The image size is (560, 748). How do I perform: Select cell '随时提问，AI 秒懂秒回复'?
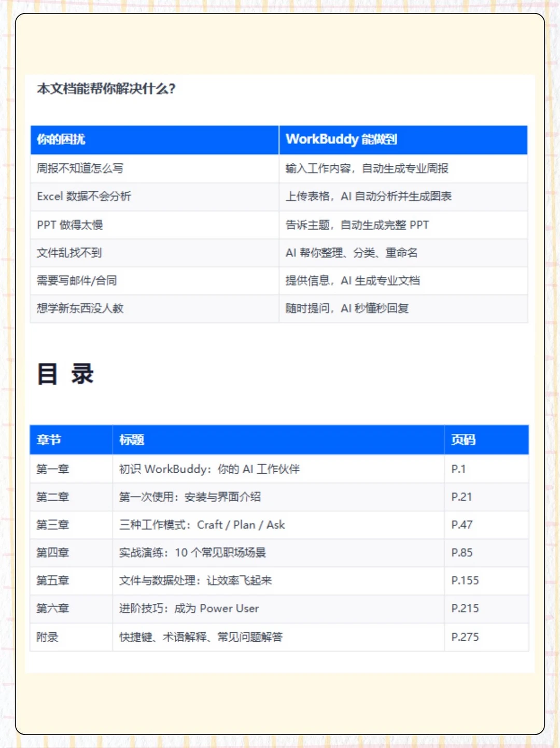tap(403, 308)
